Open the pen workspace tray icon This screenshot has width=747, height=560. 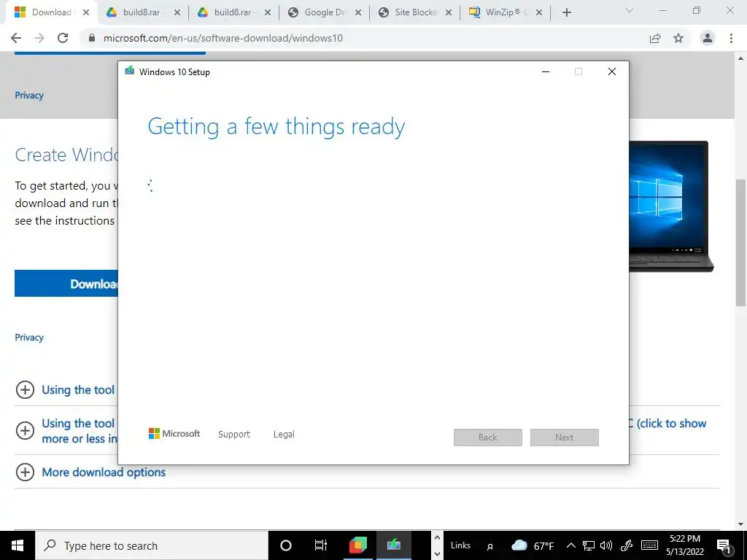(x=627, y=545)
